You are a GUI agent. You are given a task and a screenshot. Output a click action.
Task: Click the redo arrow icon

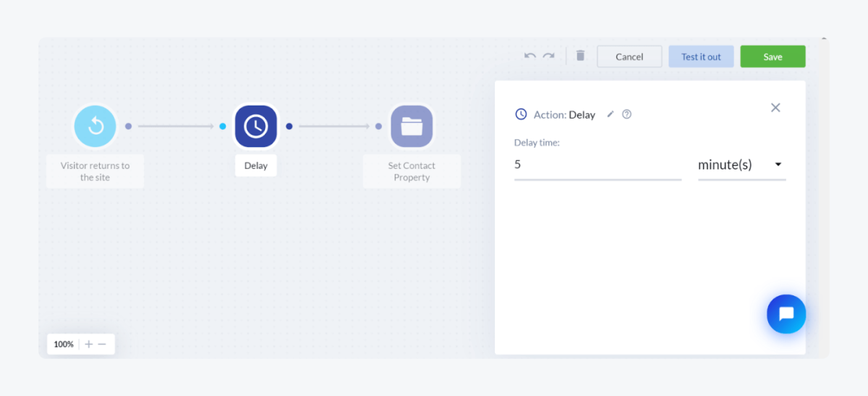pyautogui.click(x=549, y=56)
